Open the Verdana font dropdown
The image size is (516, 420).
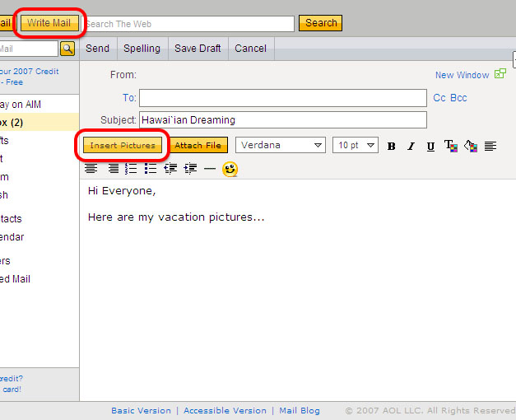pyautogui.click(x=281, y=145)
